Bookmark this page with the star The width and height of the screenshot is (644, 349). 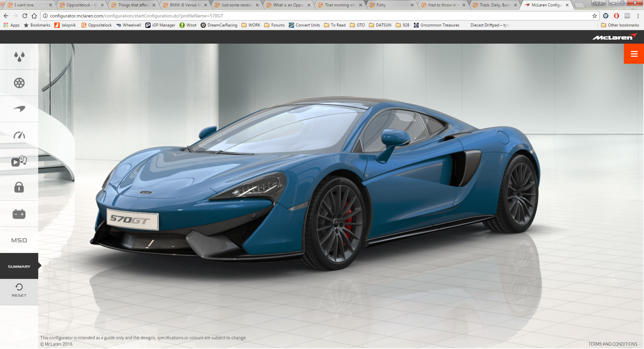tap(595, 16)
